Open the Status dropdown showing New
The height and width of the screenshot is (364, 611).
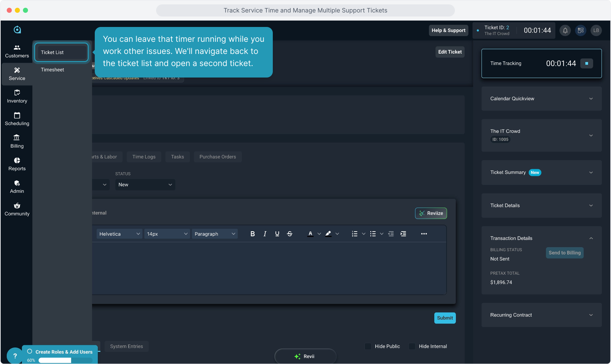145,185
